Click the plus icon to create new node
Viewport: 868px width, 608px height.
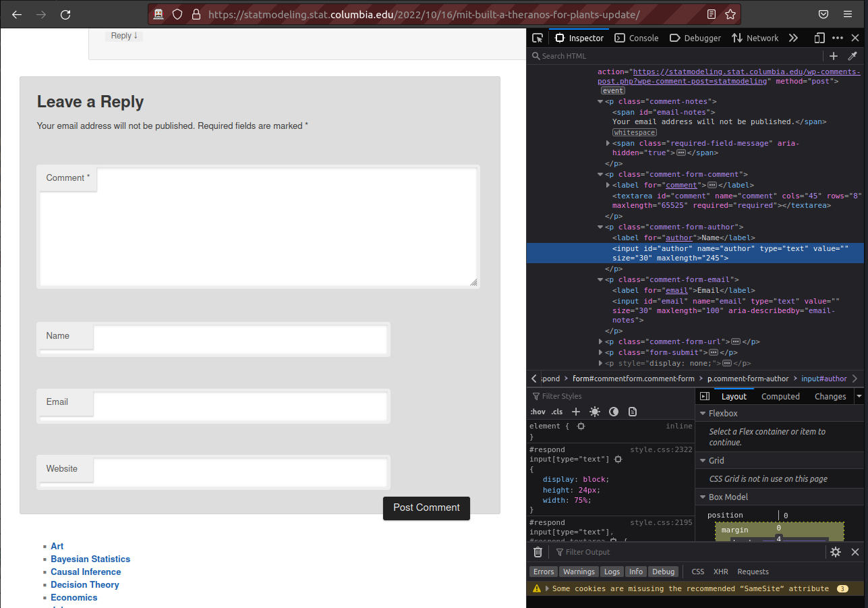(834, 56)
